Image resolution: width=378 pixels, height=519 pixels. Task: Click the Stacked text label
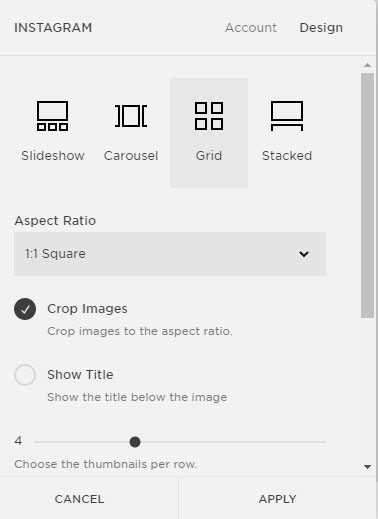point(287,156)
